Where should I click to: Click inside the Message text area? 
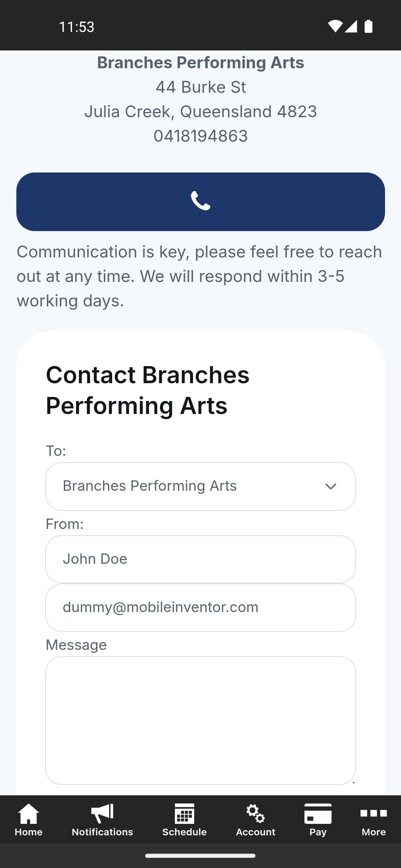pyautogui.click(x=200, y=720)
